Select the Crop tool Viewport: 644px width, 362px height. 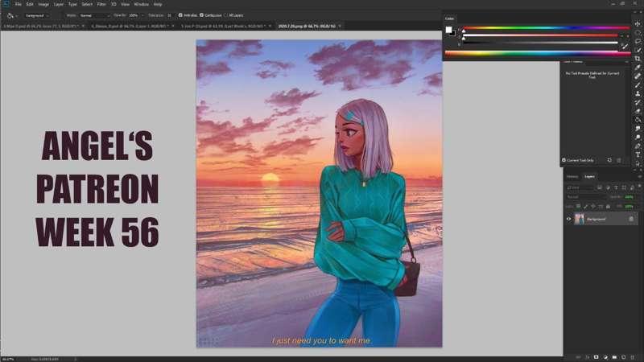638,58
